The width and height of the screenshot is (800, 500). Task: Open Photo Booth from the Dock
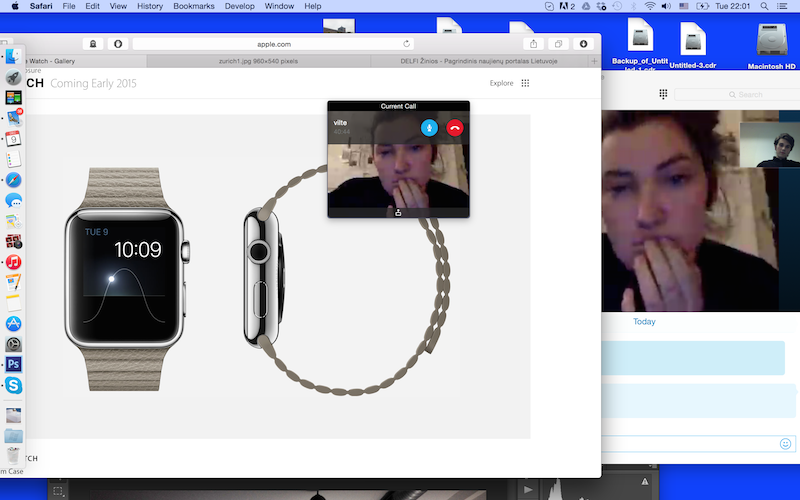13,241
